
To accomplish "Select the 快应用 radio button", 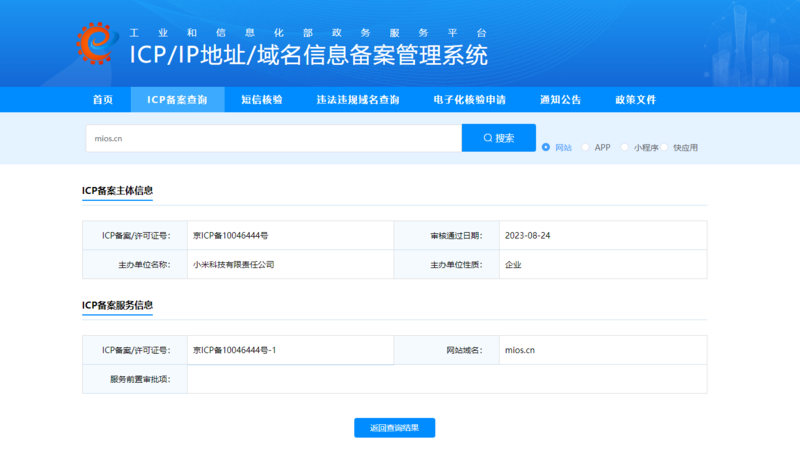I will 664,147.
